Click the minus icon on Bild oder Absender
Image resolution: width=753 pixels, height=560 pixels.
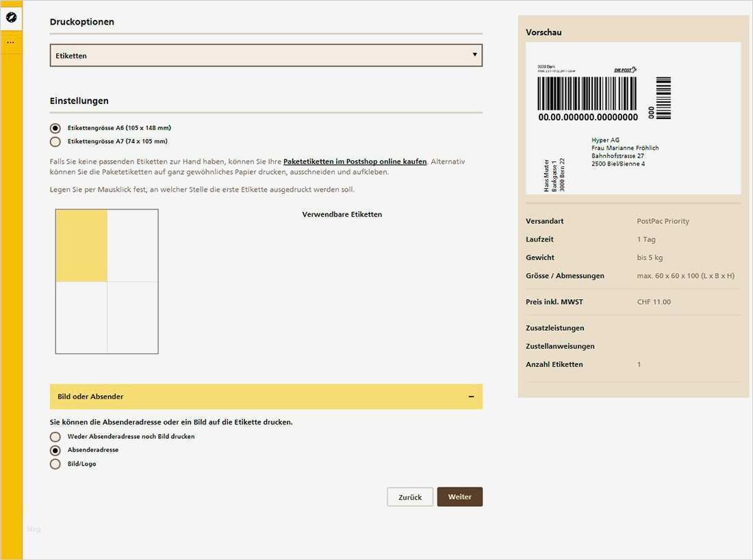click(x=471, y=396)
